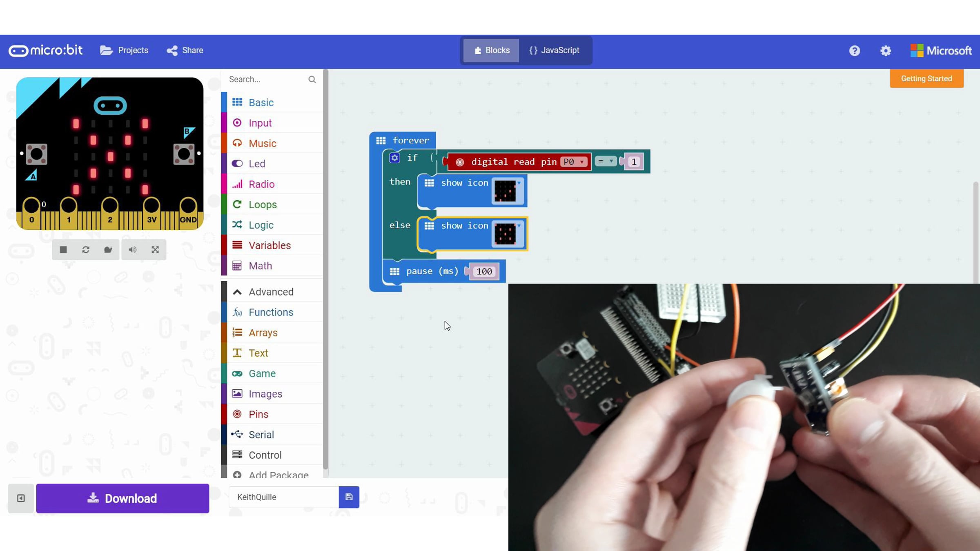Viewport: 980px width, 551px height.
Task: Click the pause value 100 field
Action: click(x=484, y=271)
